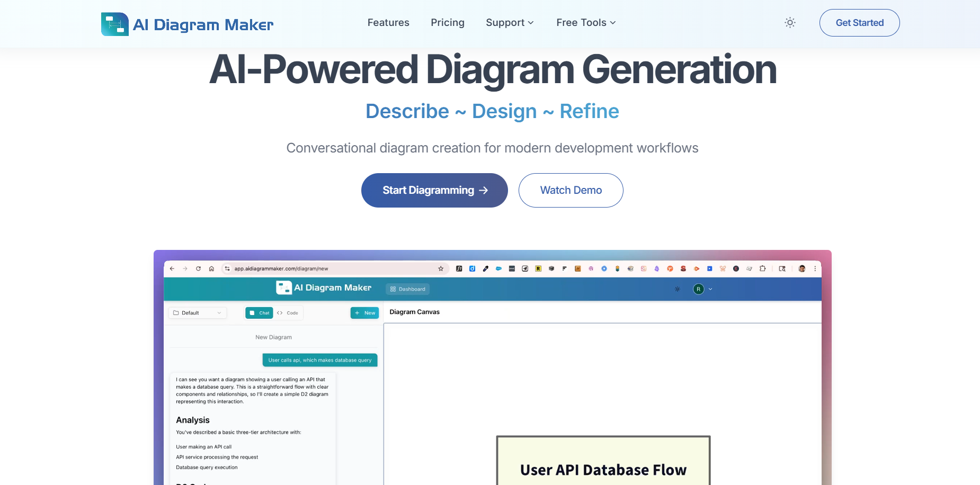The image size is (980, 485).
Task: Open the Features page
Action: click(x=388, y=23)
